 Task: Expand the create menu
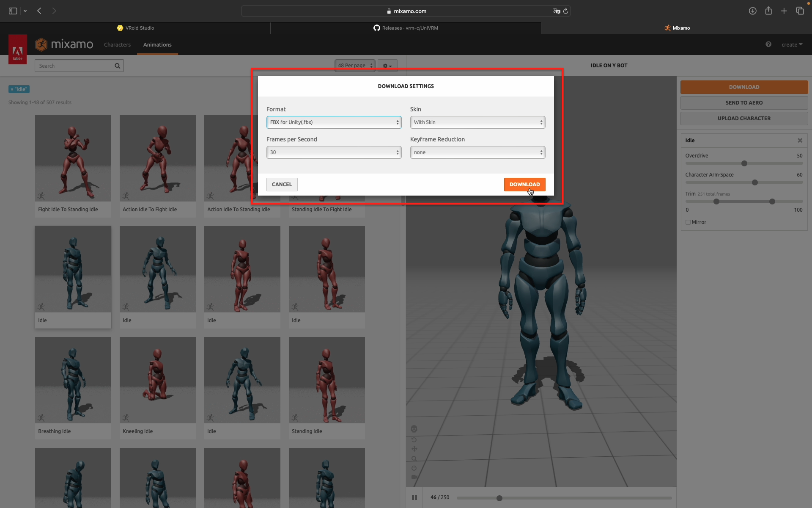tap(792, 44)
